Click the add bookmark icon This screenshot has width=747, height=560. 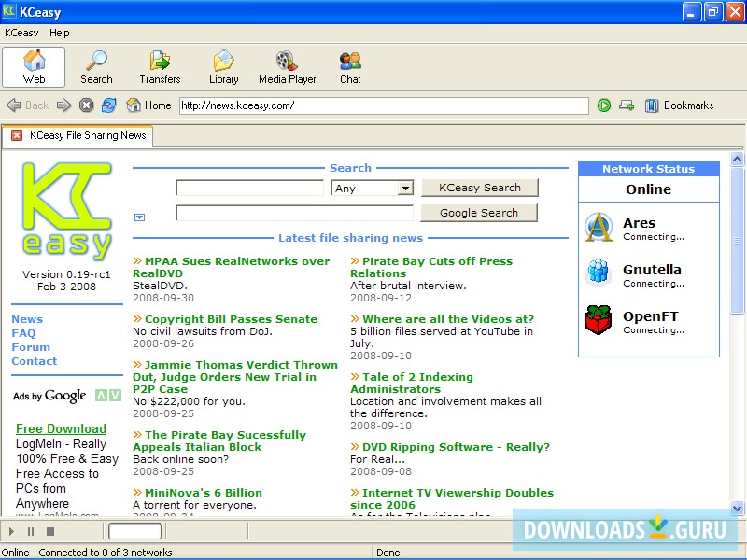627,105
